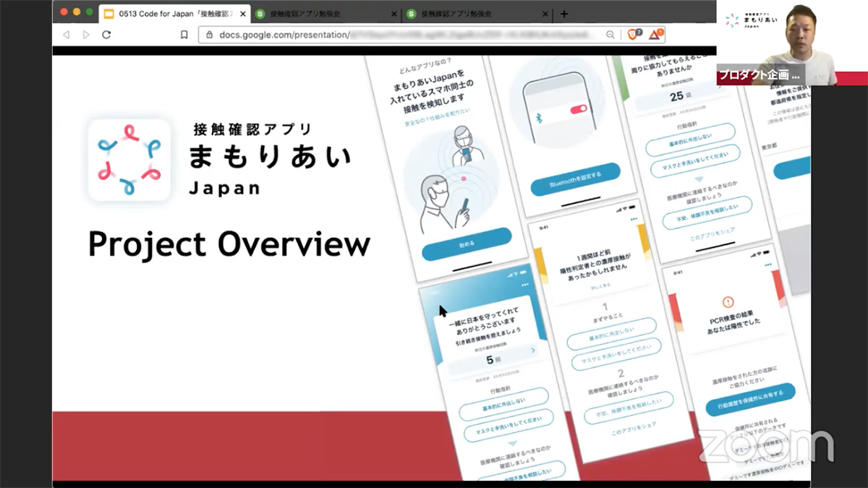Screen dimensions: 868x488
Task: Open the extension showing 1 notification
Action: [x=655, y=34]
